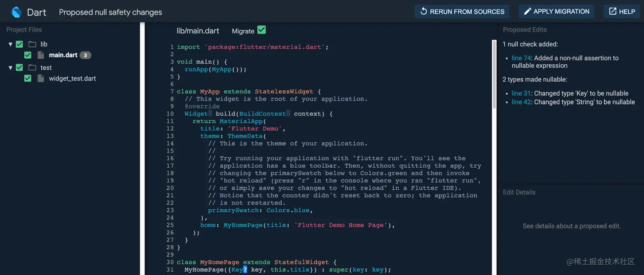Viewport: 644px width, 275px height.
Task: Click the test folder icon
Action: [32, 68]
